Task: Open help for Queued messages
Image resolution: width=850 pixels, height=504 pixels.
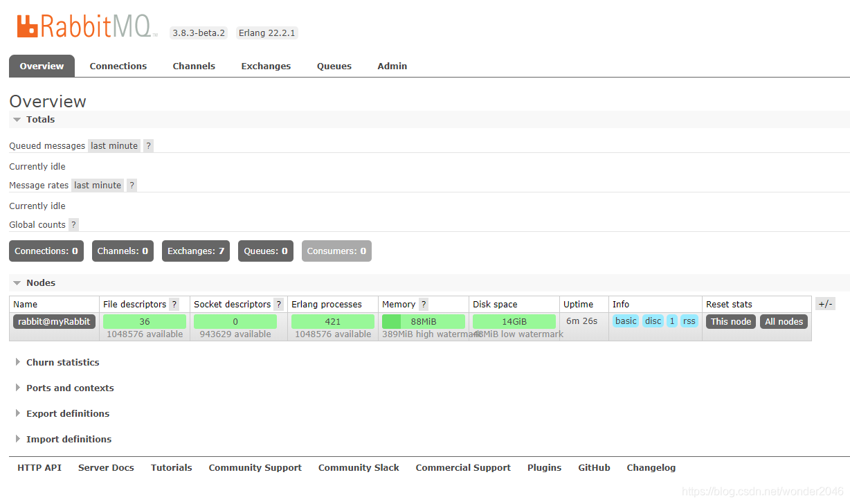Action: [148, 146]
